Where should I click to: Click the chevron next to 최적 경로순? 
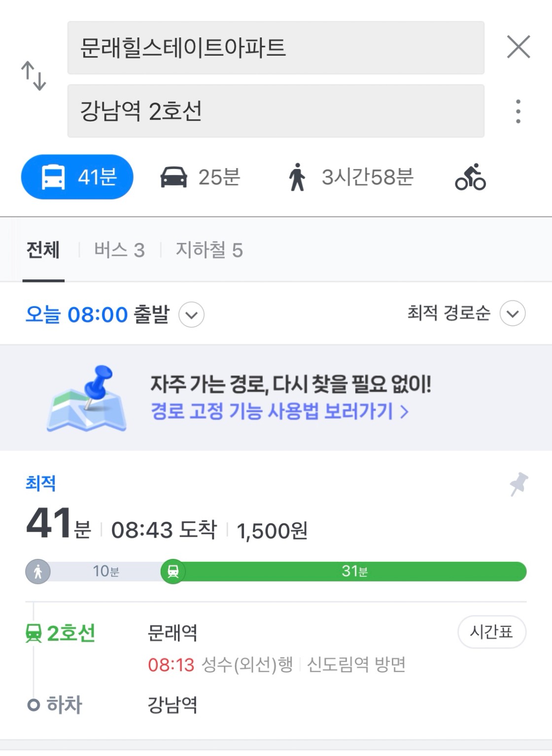(513, 313)
